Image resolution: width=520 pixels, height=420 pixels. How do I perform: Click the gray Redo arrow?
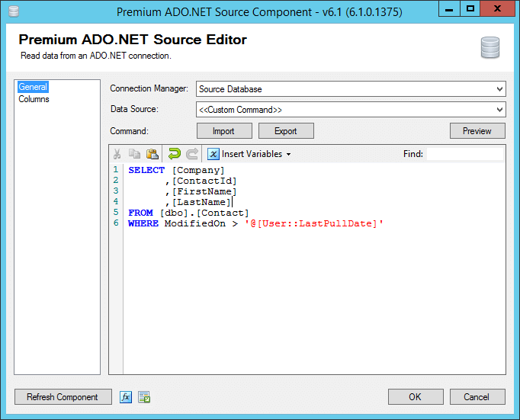coord(192,154)
